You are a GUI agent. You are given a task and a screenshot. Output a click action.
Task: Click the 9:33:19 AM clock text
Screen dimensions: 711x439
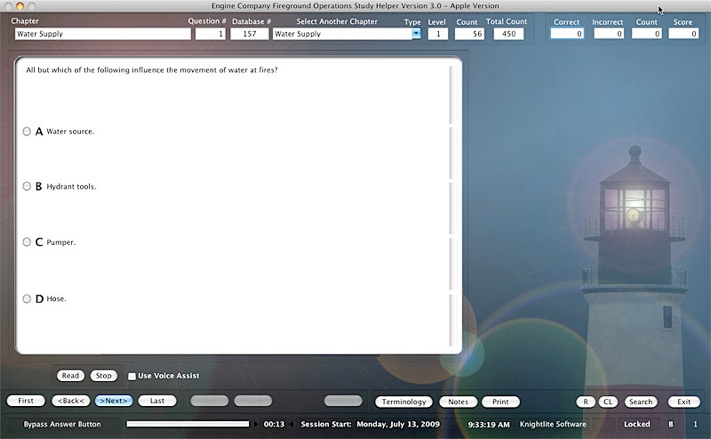coord(489,424)
